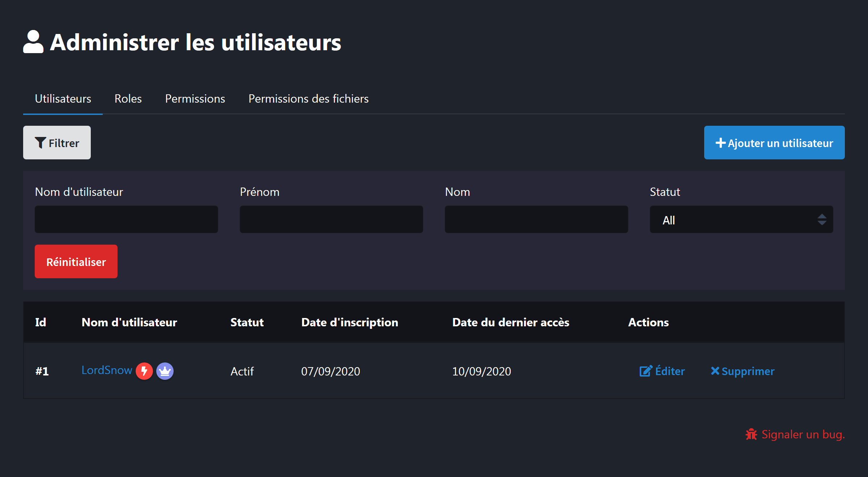Image resolution: width=868 pixels, height=477 pixels.
Task: Open the Statut dropdown set to All
Action: click(x=741, y=219)
